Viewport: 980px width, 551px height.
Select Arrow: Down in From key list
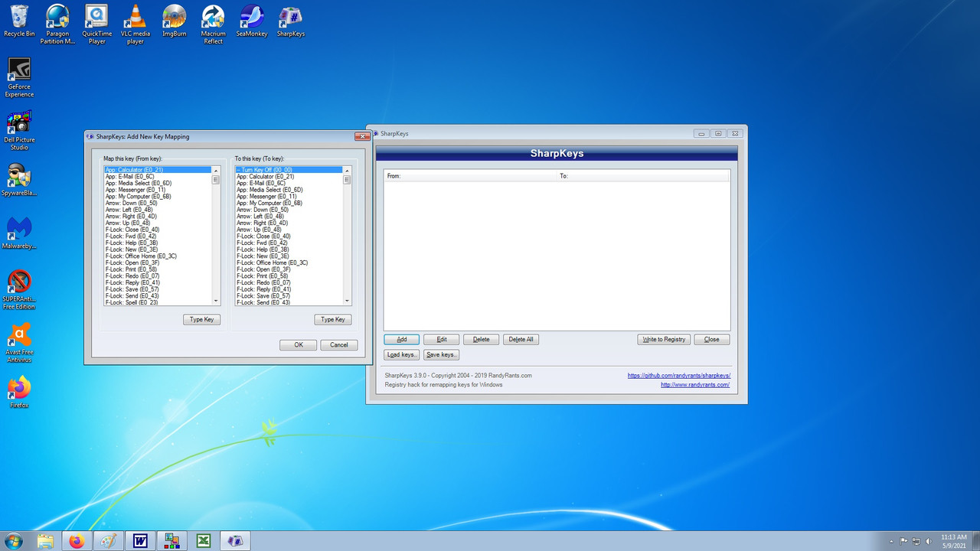point(158,203)
